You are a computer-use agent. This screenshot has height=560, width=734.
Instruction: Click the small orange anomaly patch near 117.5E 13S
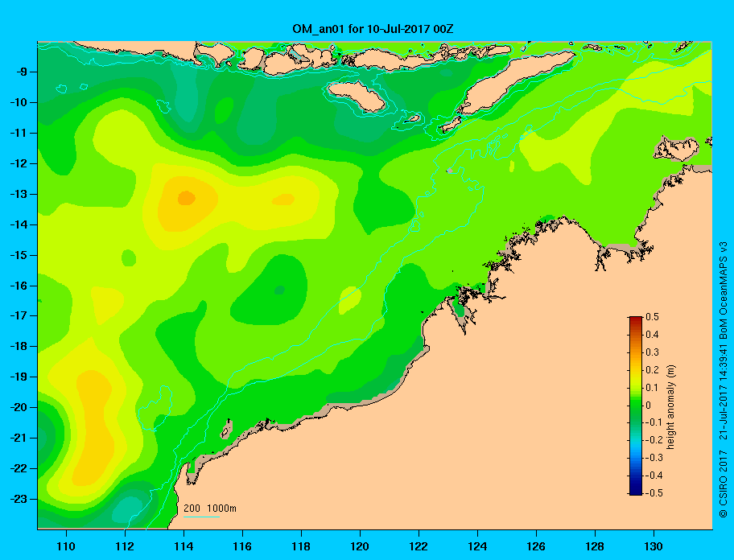pos(283,200)
